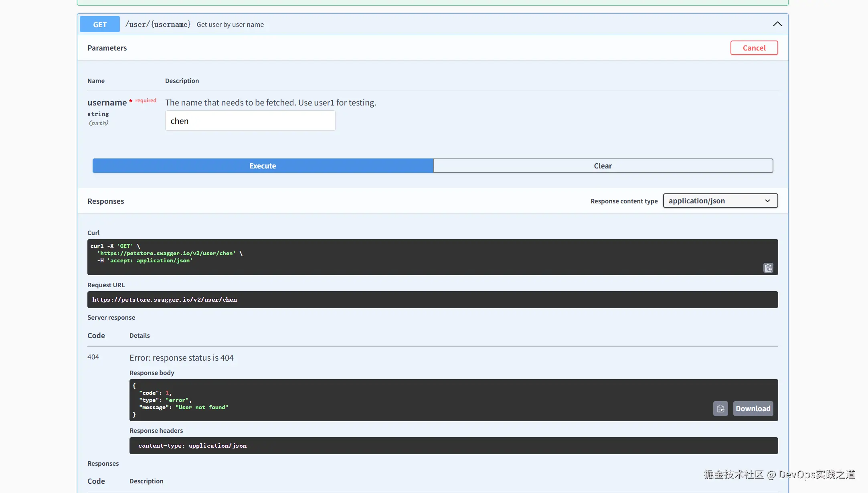
Task: Click the /user/{username} path link
Action: coord(158,24)
